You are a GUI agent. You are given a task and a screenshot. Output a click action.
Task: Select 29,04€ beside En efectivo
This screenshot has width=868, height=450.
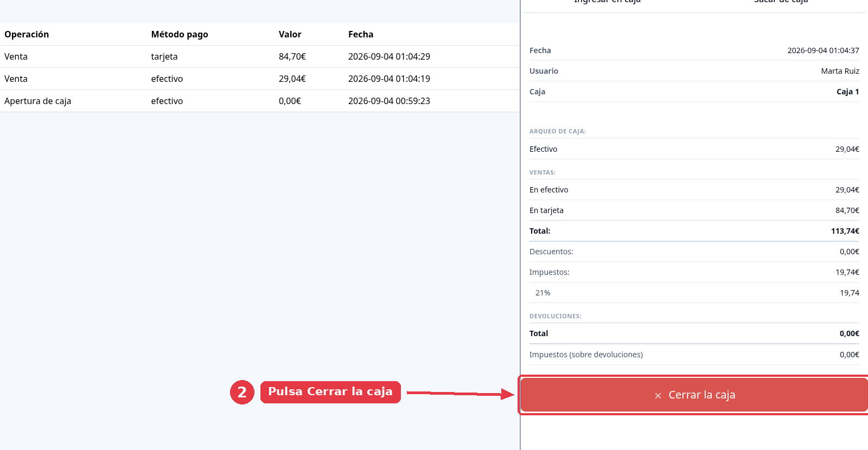847,190
